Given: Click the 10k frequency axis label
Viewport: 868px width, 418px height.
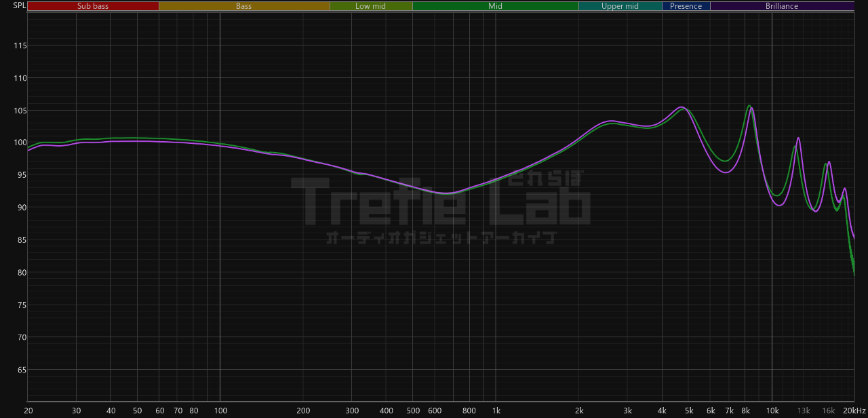Looking at the screenshot, I should pos(772,411).
